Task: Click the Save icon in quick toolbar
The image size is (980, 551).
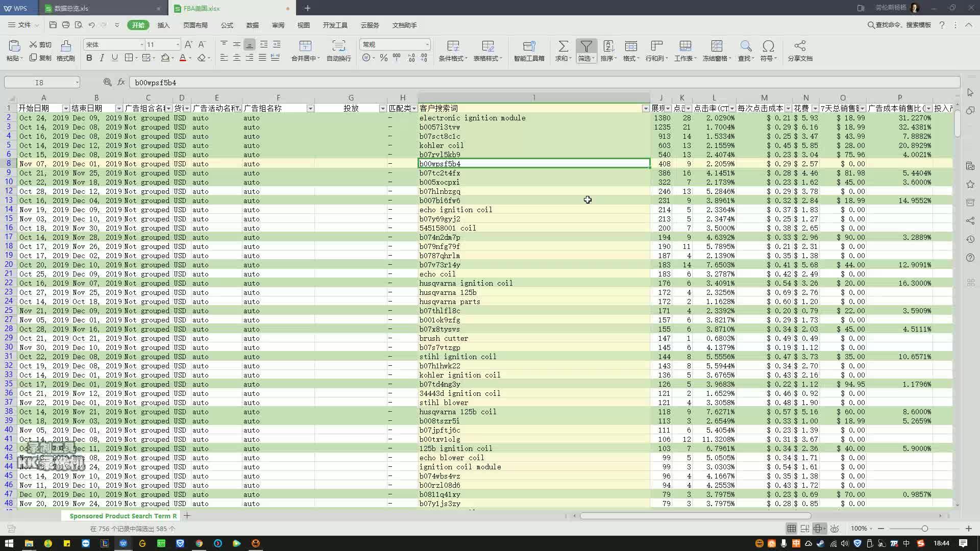Action: (53, 24)
